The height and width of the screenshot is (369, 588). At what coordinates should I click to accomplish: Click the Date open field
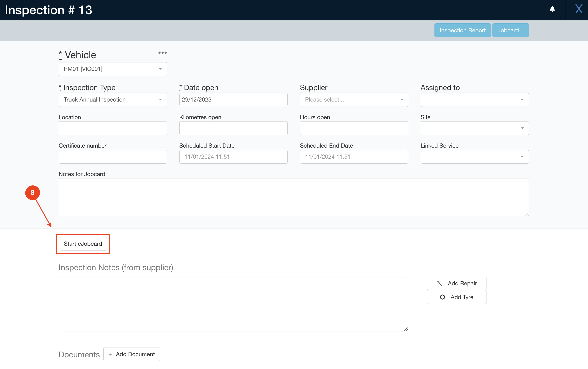coord(233,99)
